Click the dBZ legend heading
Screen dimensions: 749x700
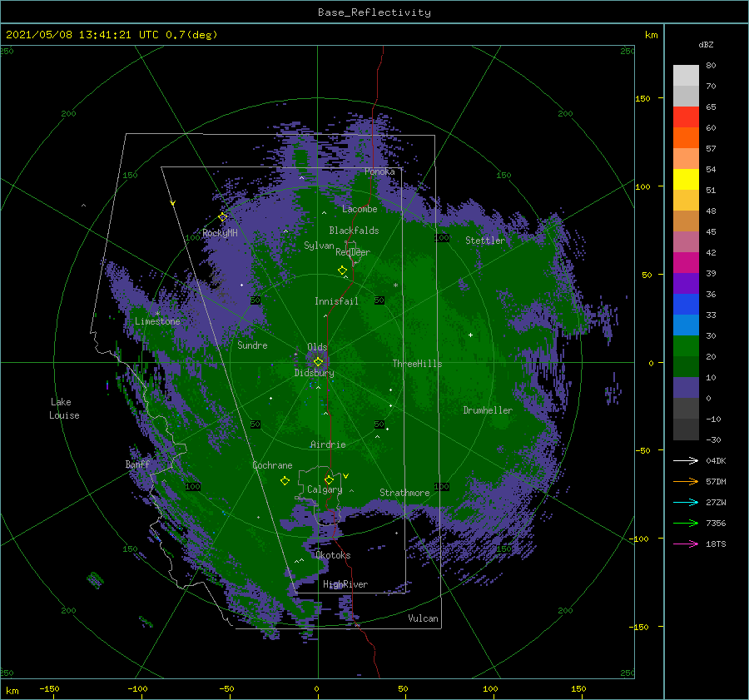[706, 44]
